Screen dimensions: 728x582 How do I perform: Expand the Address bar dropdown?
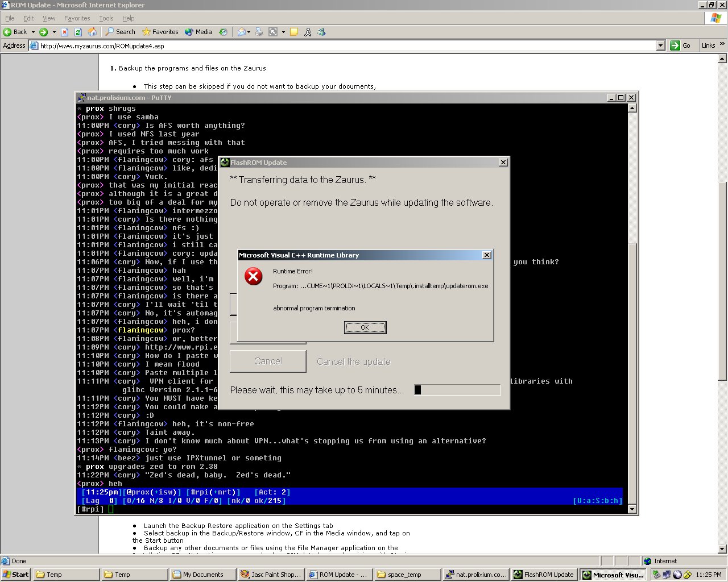pyautogui.click(x=660, y=45)
